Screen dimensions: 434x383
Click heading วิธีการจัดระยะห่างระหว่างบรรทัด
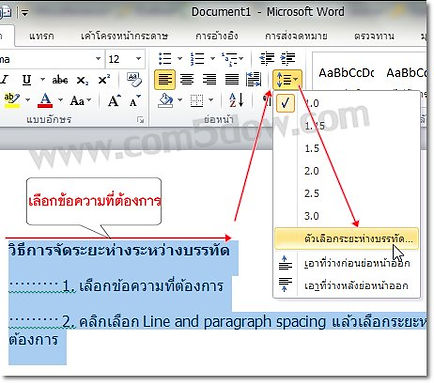pos(119,250)
